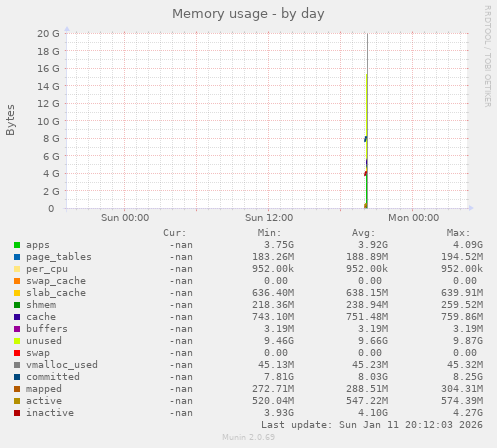
Task: Click the 'Cur:' column header
Action: coord(175,233)
